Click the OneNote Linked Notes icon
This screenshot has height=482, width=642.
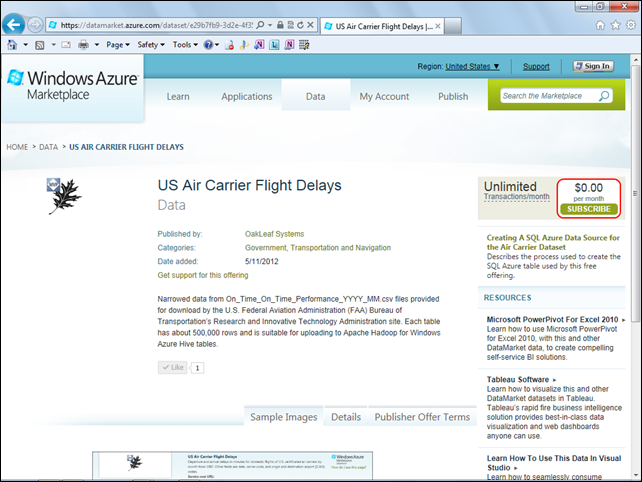[289, 45]
